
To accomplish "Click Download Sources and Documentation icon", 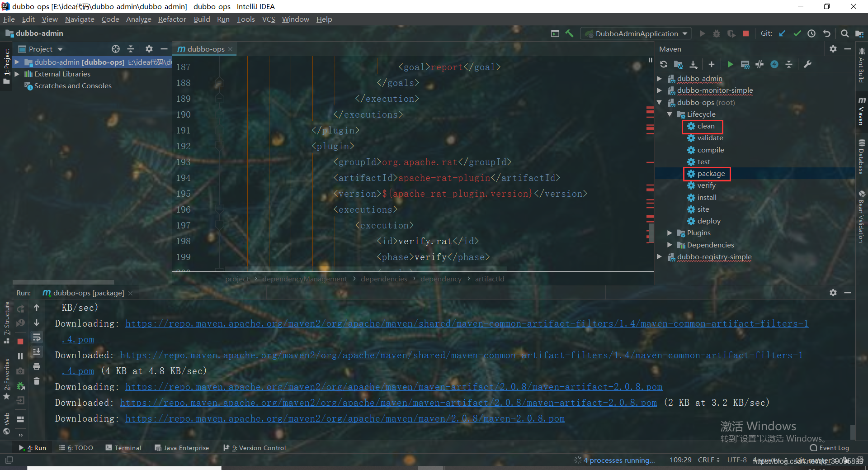I will [693, 64].
